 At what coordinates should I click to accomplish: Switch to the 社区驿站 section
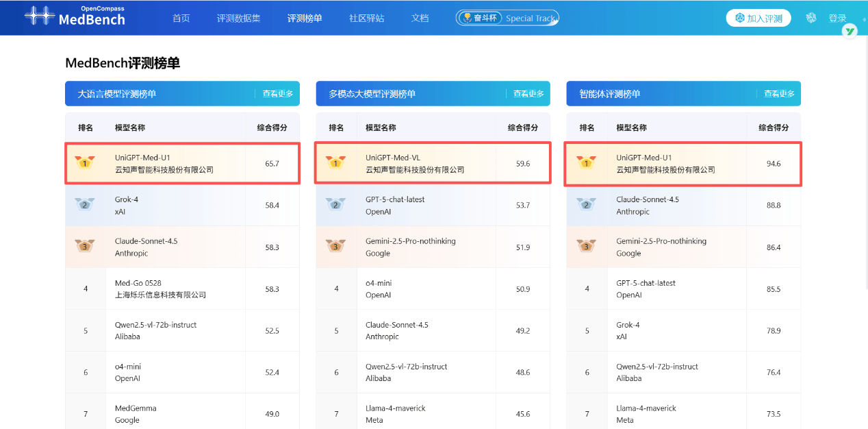[366, 18]
